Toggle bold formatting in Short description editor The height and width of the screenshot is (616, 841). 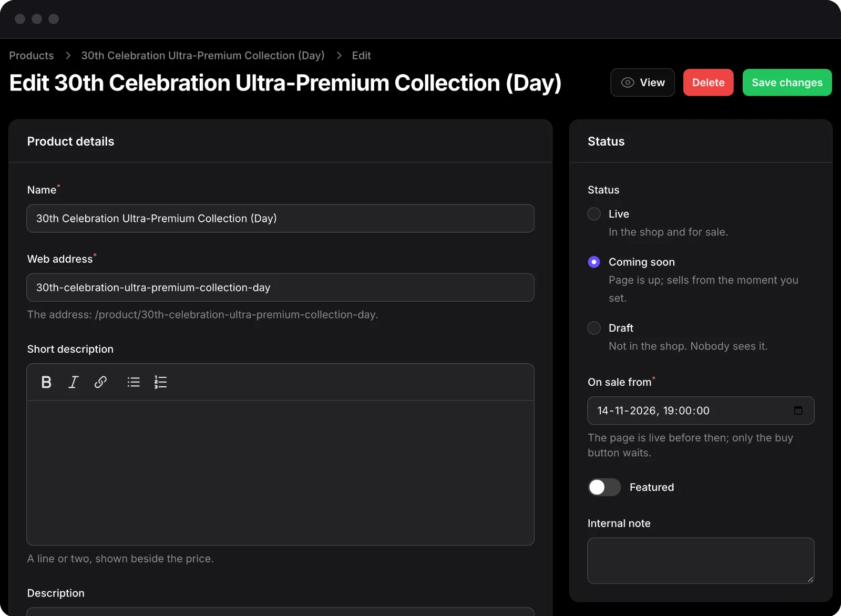click(x=46, y=382)
